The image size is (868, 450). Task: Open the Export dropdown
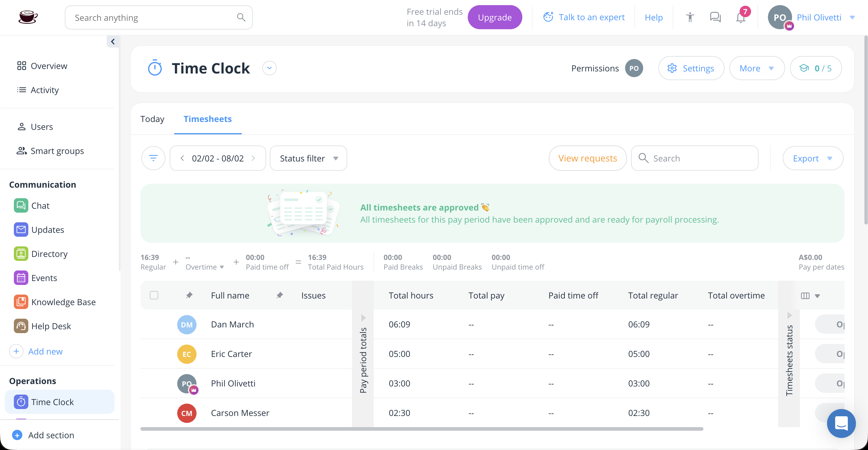pos(813,158)
